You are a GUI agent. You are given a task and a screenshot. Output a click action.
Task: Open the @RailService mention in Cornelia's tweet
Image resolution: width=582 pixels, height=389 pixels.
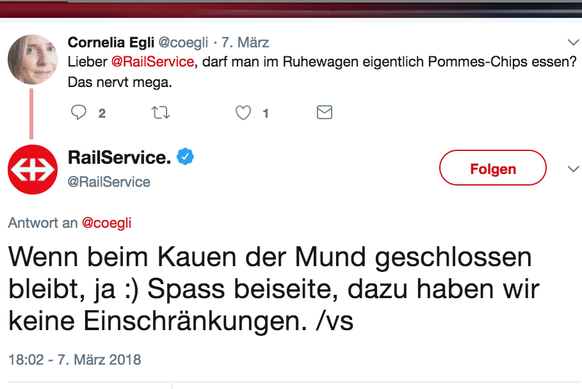coord(153,62)
